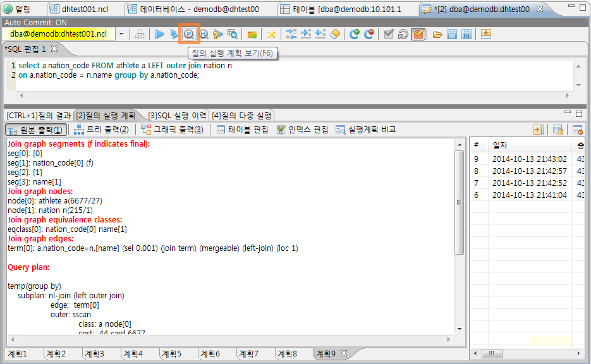Viewport: 591px width, 364px height.
Task: Click the save file icon on toolbar
Action: 451,35
